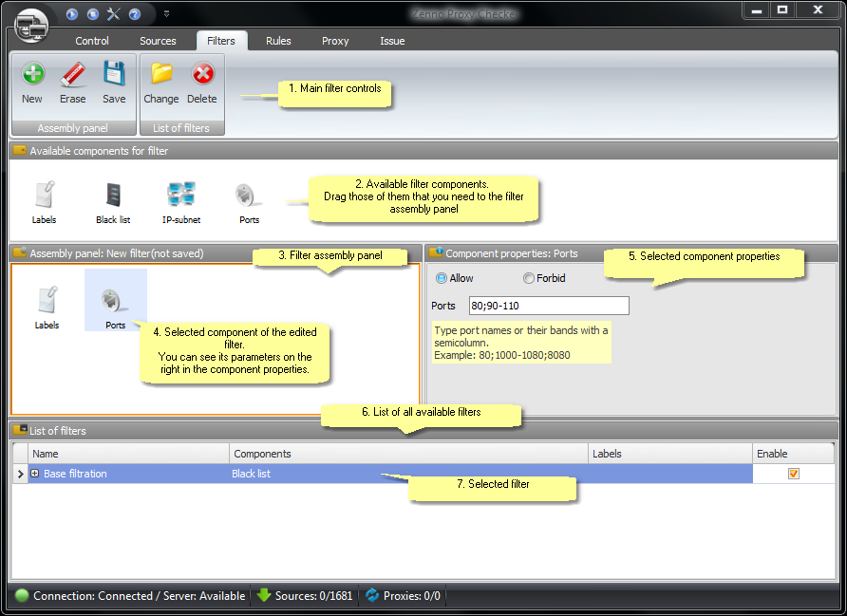Click the Erase filter icon
The image size is (847, 616).
coord(73,76)
